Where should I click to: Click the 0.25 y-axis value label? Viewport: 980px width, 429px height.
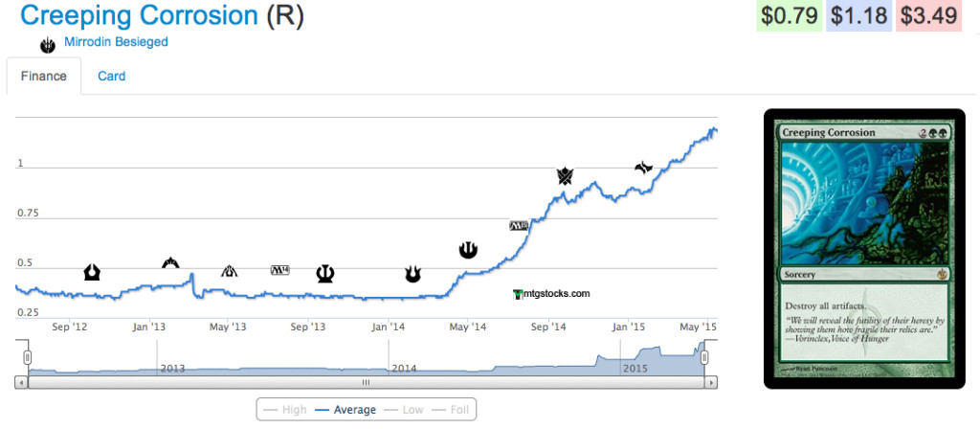tap(27, 313)
